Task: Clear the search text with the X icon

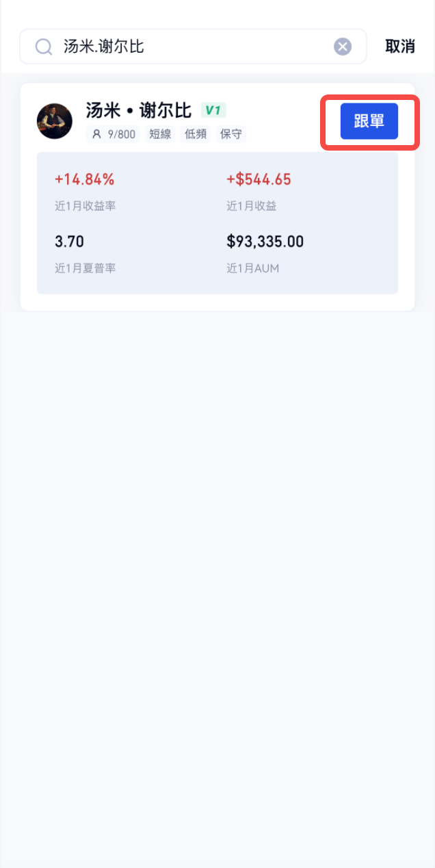Action: click(343, 47)
